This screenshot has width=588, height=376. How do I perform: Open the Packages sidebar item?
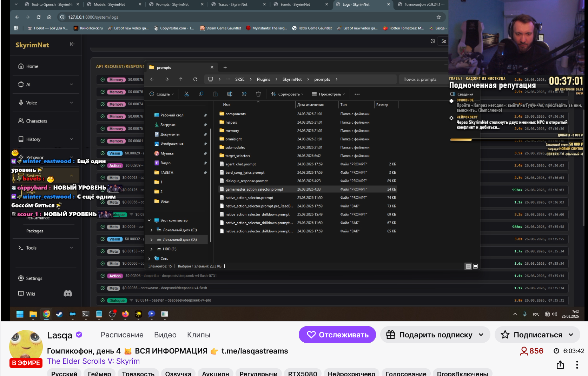click(x=35, y=231)
